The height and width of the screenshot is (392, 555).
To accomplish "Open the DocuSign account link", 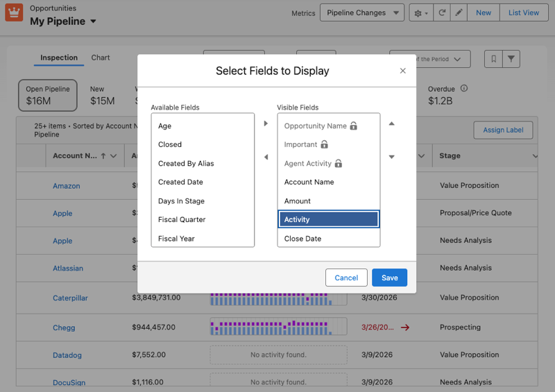I will (x=69, y=382).
